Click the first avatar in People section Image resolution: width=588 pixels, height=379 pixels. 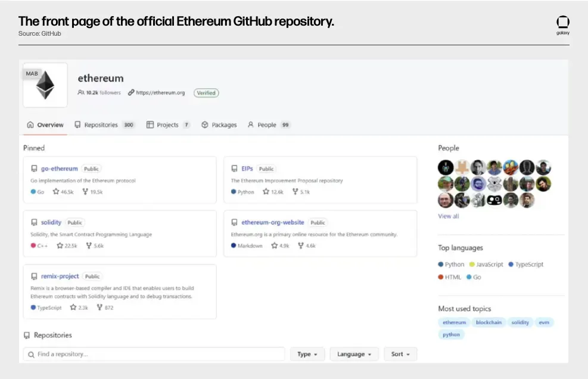click(x=446, y=167)
